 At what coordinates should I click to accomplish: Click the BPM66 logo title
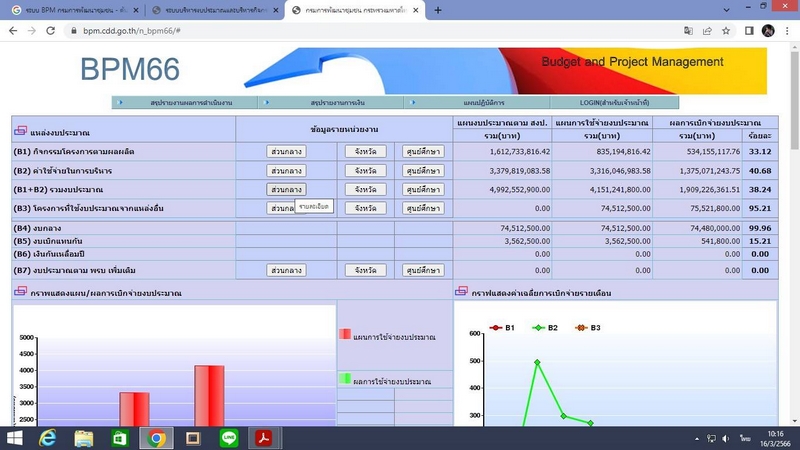(130, 69)
